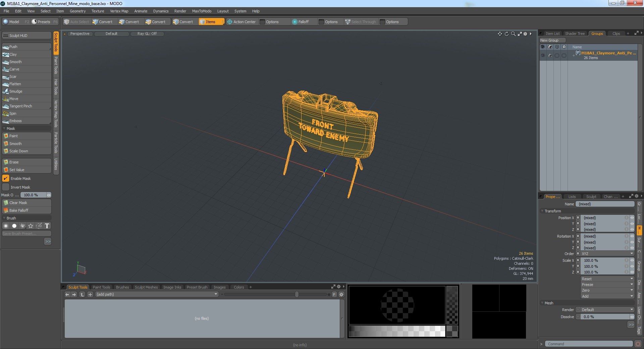
Task: Open the Render menu
Action: [180, 11]
